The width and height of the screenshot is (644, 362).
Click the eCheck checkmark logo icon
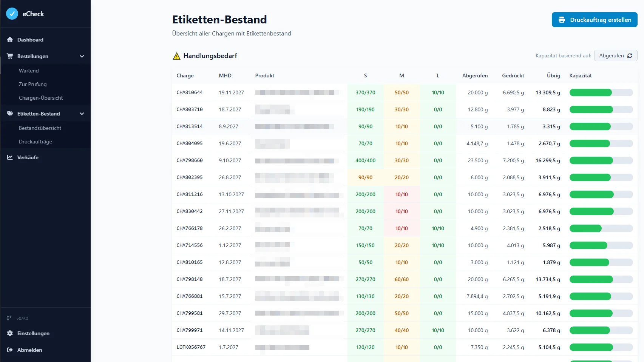click(x=12, y=14)
